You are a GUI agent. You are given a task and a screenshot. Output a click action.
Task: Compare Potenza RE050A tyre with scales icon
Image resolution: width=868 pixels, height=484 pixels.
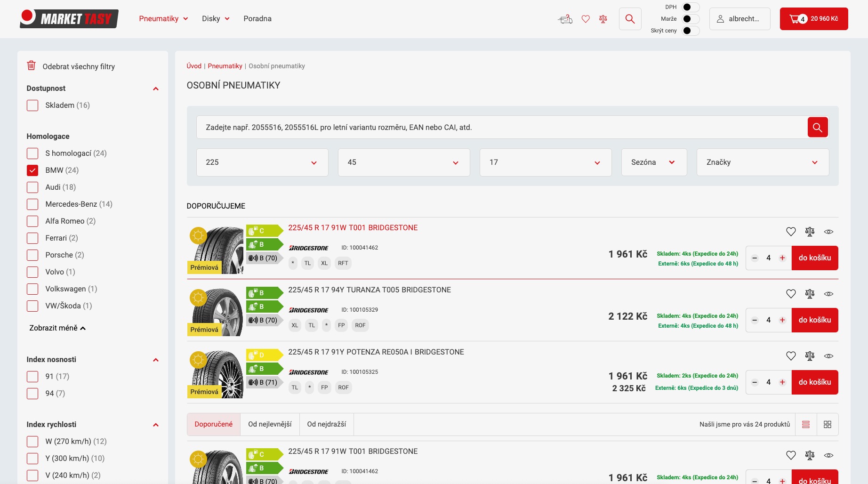pyautogui.click(x=810, y=356)
